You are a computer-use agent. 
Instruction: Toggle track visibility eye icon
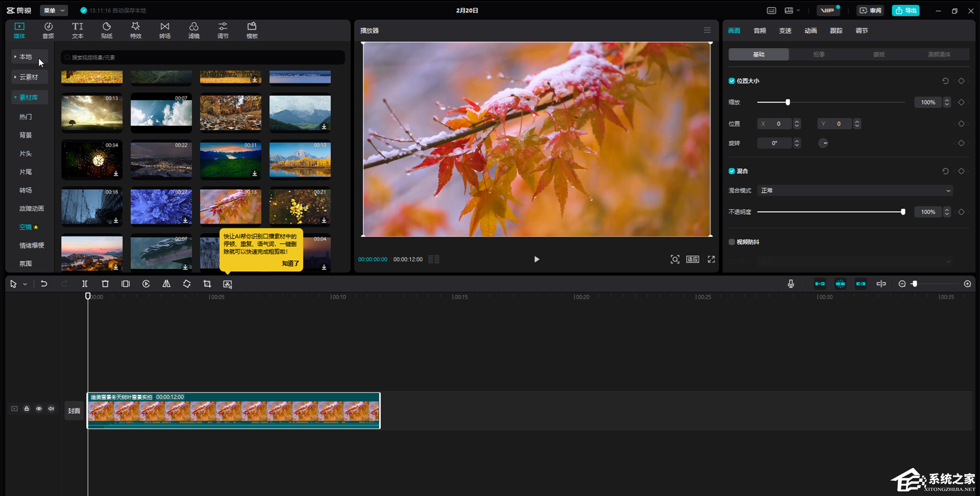(39, 409)
